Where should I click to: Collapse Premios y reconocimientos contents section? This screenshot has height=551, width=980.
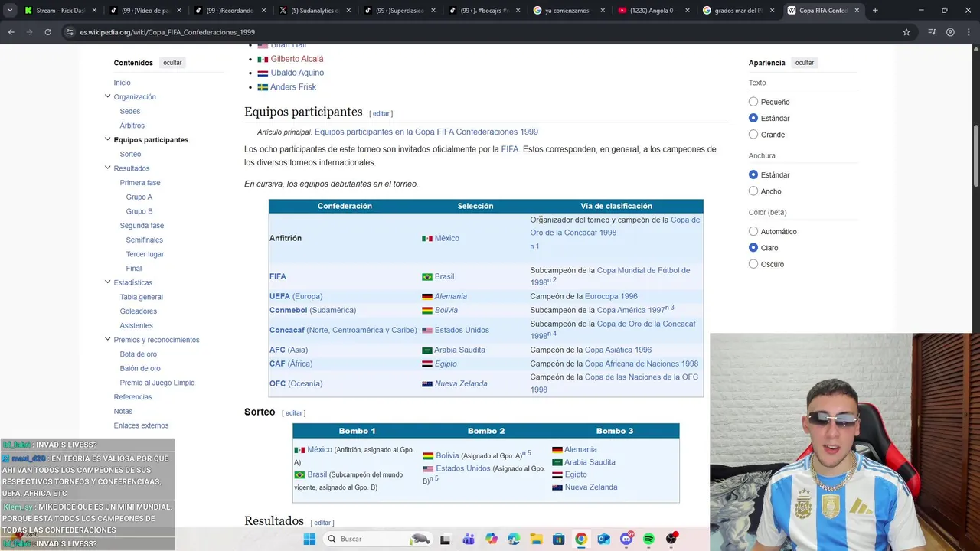tap(107, 339)
